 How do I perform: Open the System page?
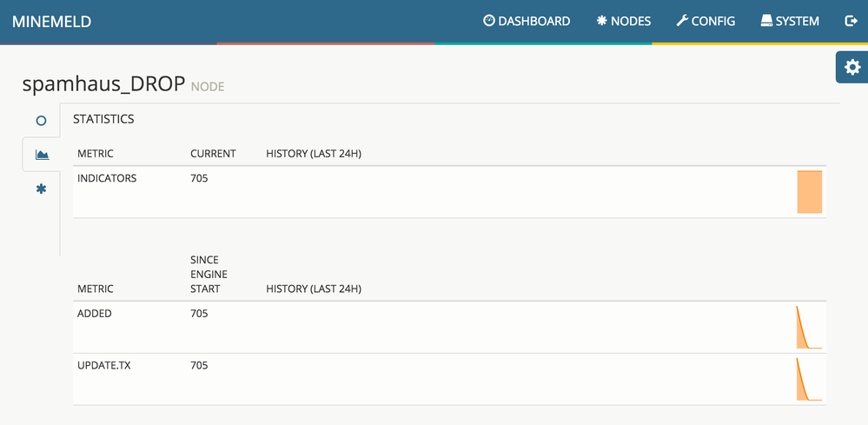(x=790, y=21)
